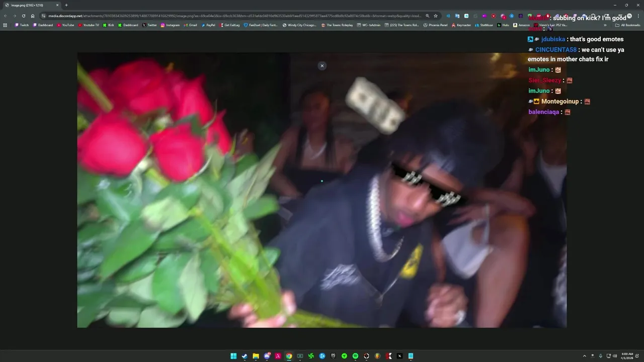This screenshot has width=644, height=362.
Task: Select the CINCUENTA58 username in chat
Action: coord(556,50)
